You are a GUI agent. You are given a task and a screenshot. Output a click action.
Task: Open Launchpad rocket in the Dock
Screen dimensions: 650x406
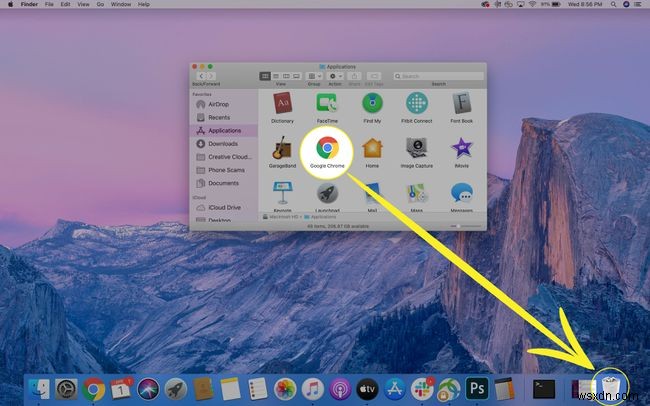click(175, 389)
